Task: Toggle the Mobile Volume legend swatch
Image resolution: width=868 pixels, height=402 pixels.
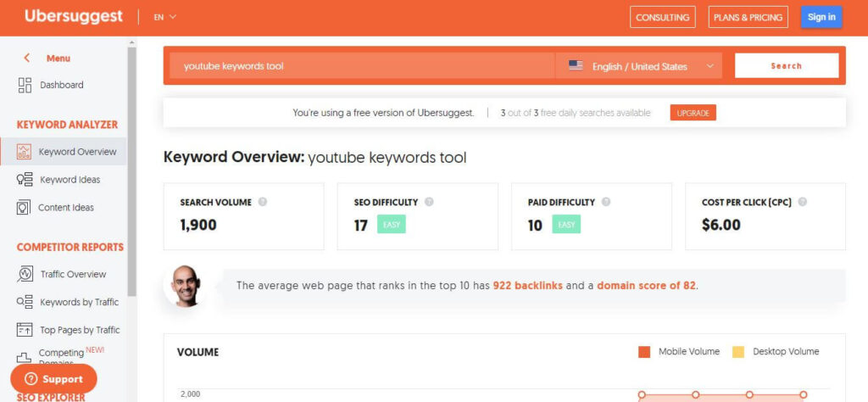Action: 644,352
